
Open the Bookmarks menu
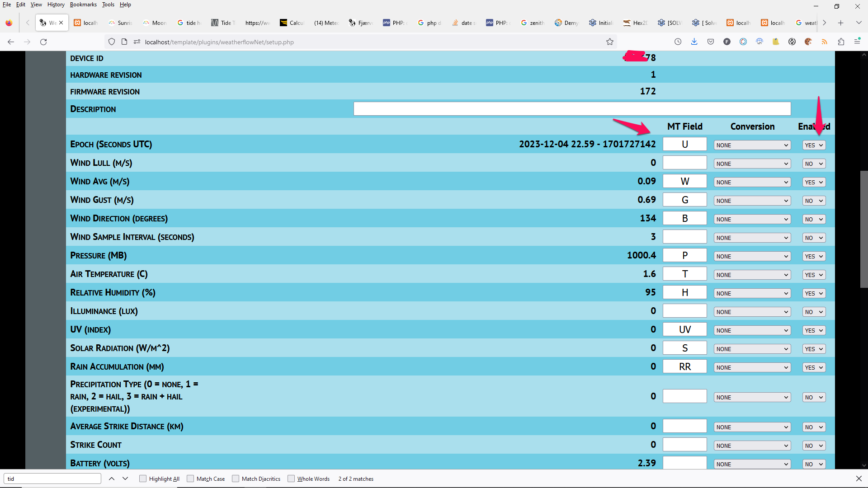point(83,5)
